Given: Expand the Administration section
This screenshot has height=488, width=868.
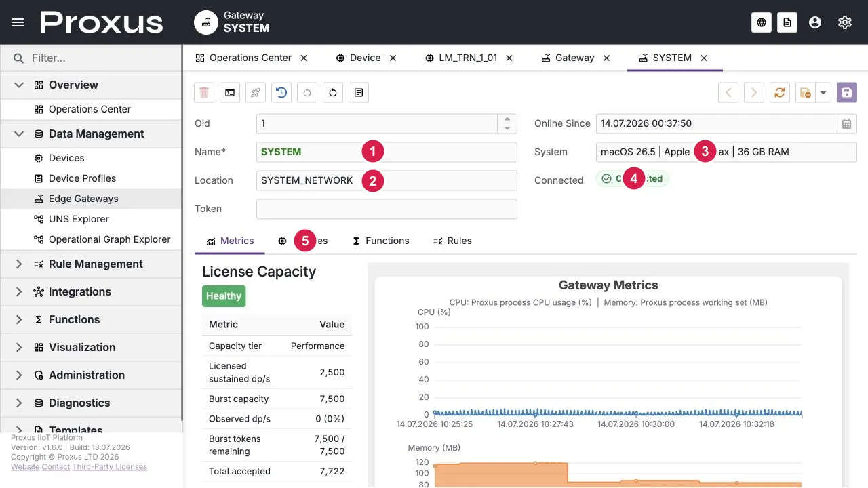Looking at the screenshot, I should [19, 375].
